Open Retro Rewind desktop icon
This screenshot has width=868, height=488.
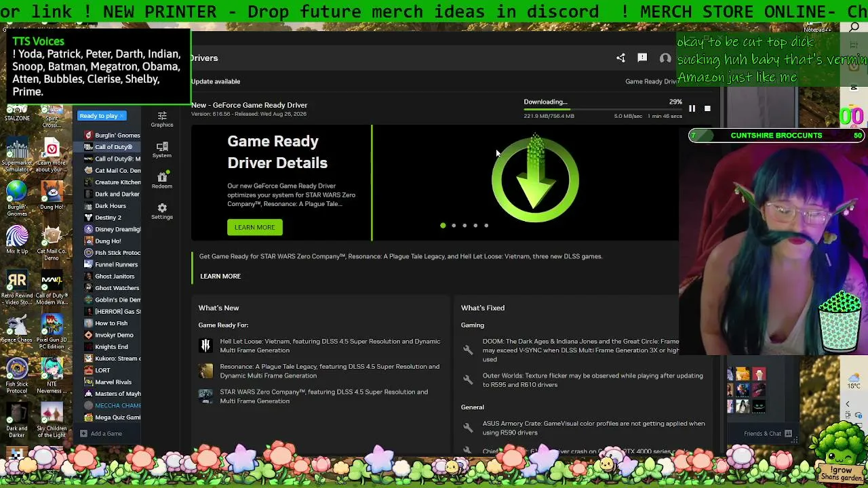17,287
